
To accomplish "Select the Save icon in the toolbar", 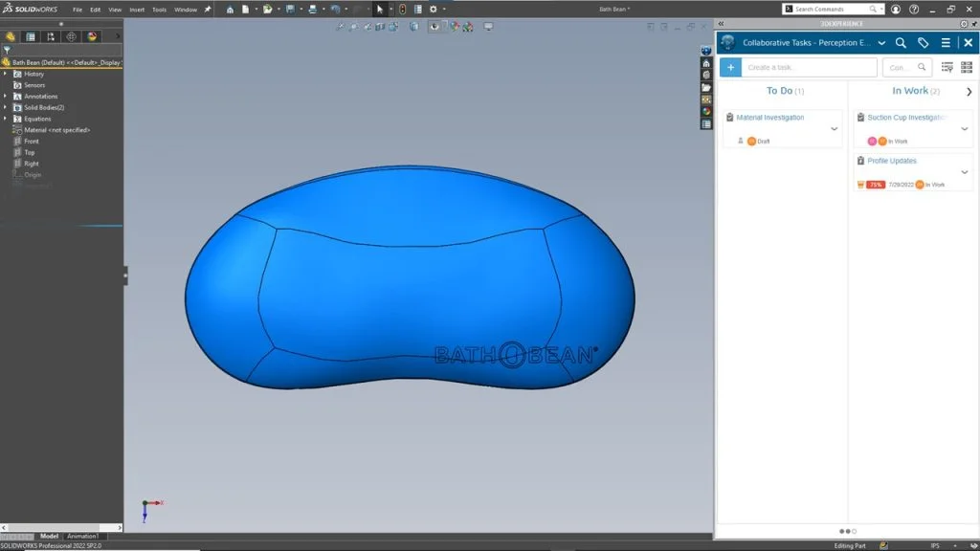I will coord(291,10).
